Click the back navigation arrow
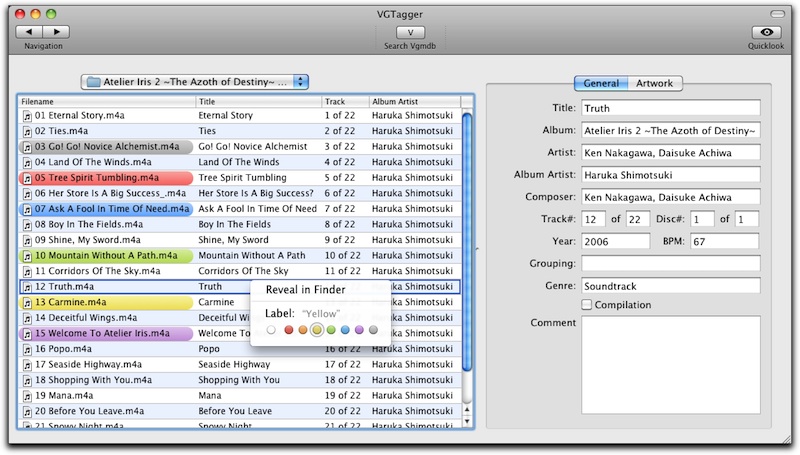The height and width of the screenshot is (455, 800). (x=29, y=32)
